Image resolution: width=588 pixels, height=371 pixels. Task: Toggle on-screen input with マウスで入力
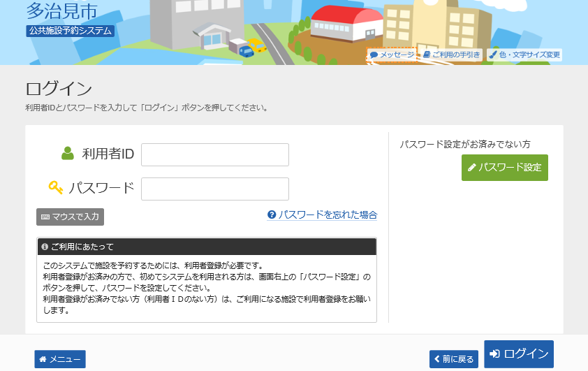(x=71, y=217)
